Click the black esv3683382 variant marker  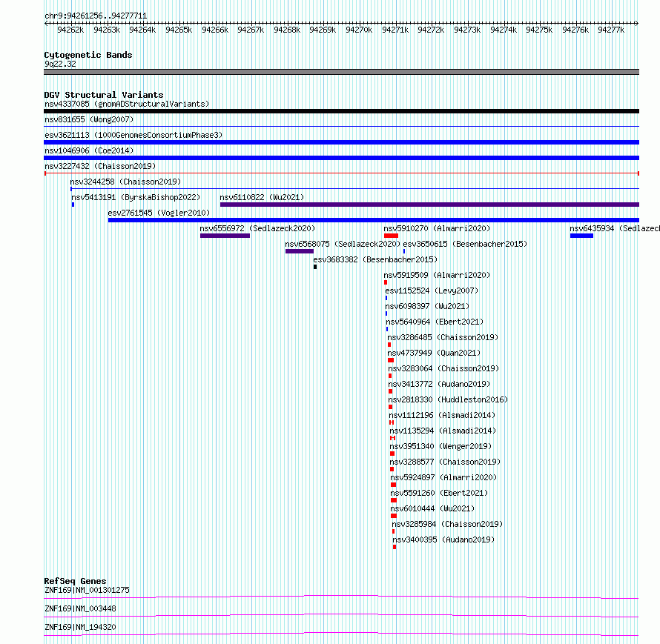coord(315,267)
